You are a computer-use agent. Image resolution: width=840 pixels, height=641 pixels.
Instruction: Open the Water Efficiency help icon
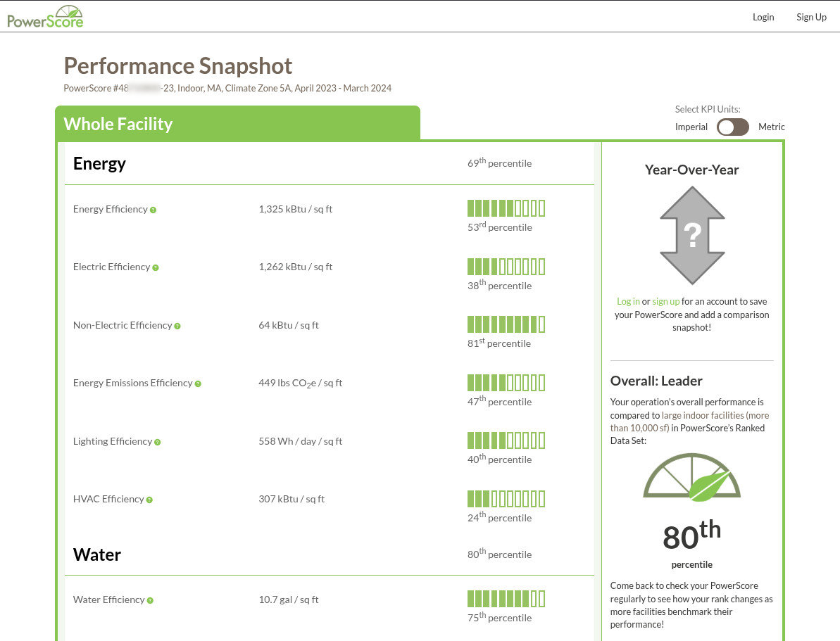point(150,601)
